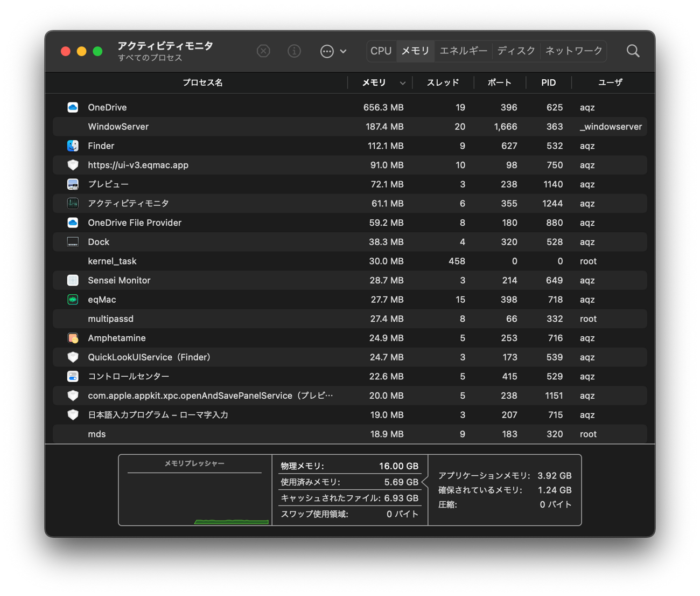Click the shield icon beside QuickLookUIService
This screenshot has width=700, height=596.
coord(73,357)
